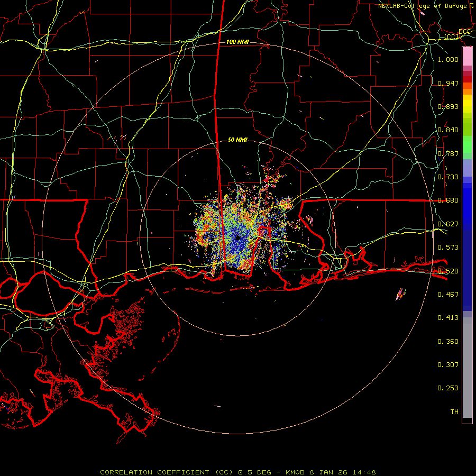Click the 100 NMI range ring label
This screenshot has width=476, height=476.
click(237, 42)
